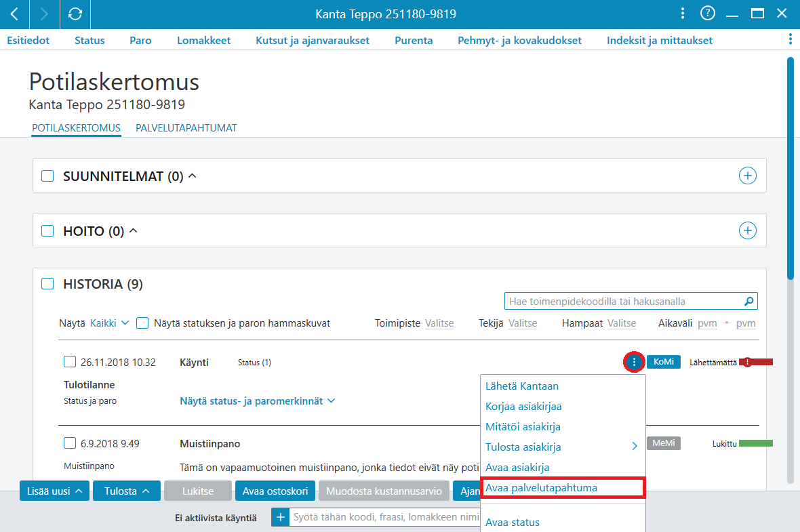This screenshot has width=800, height=532.
Task: Select the 6.9.2018 9.49 entry checkbox
Action: [x=70, y=443]
